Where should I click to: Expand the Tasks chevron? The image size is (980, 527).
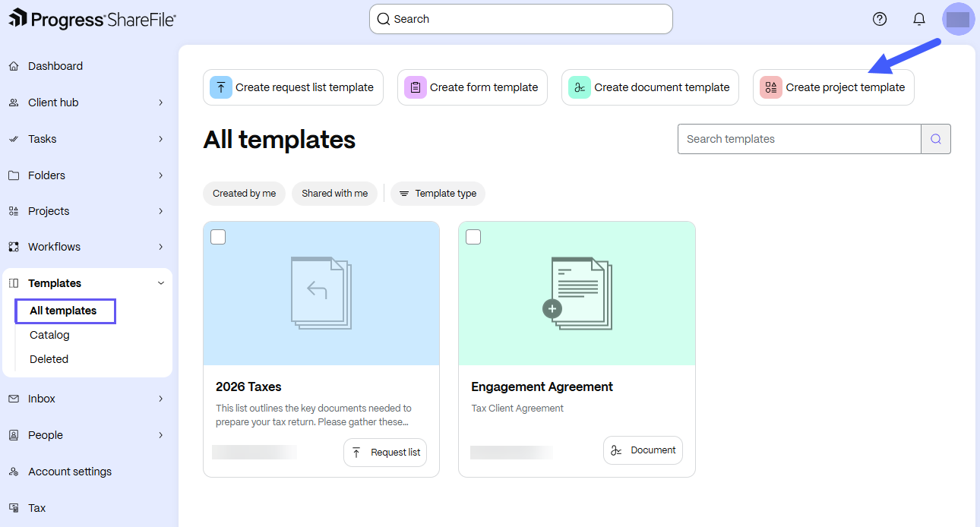point(161,139)
